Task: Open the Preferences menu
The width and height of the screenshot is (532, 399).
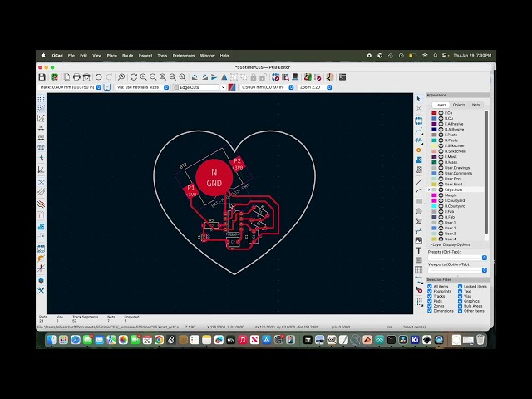Action: coord(184,56)
